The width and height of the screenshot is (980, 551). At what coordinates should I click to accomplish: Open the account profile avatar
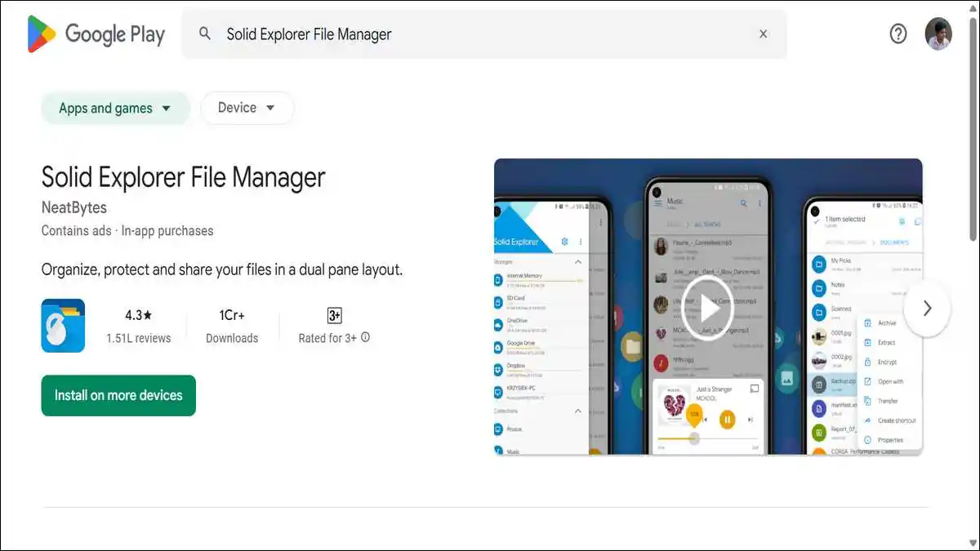click(938, 33)
